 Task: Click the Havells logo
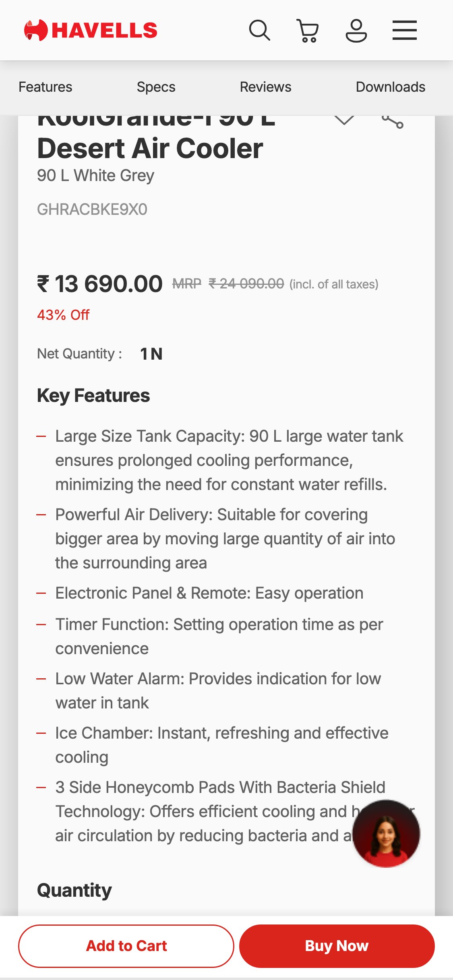pyautogui.click(x=91, y=29)
